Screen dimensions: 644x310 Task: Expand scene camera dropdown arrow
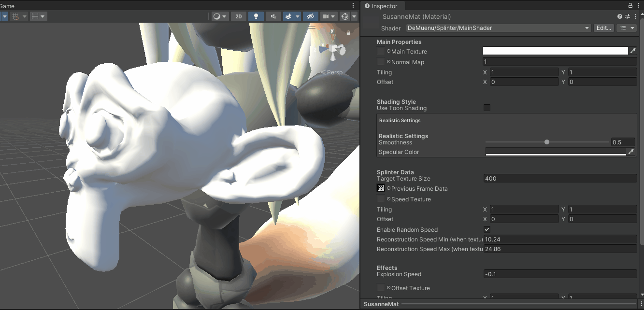point(334,16)
